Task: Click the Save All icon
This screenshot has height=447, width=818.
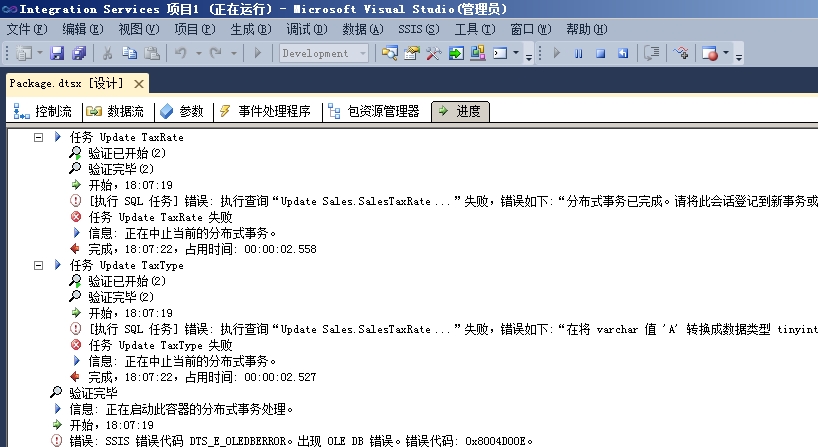Action: [x=79, y=53]
